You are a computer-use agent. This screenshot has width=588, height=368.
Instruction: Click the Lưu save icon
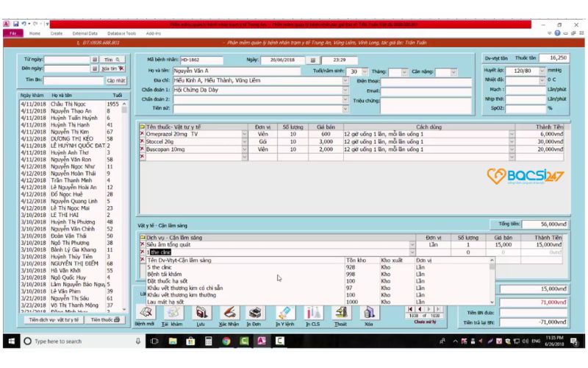click(201, 312)
